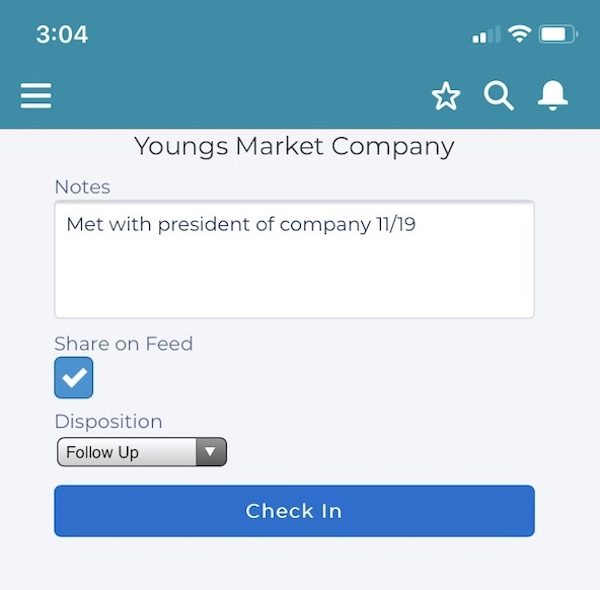Screen dimensions: 600x590
Task: Open the hamburger navigation menu
Action: (36, 96)
